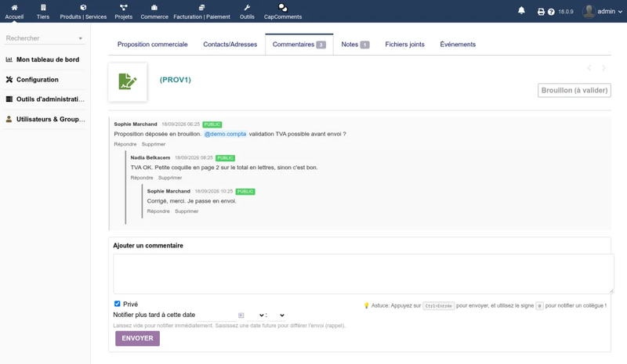Open the hour dropdown for notification
Viewport: 627px width, 364px height.
pyautogui.click(x=256, y=315)
